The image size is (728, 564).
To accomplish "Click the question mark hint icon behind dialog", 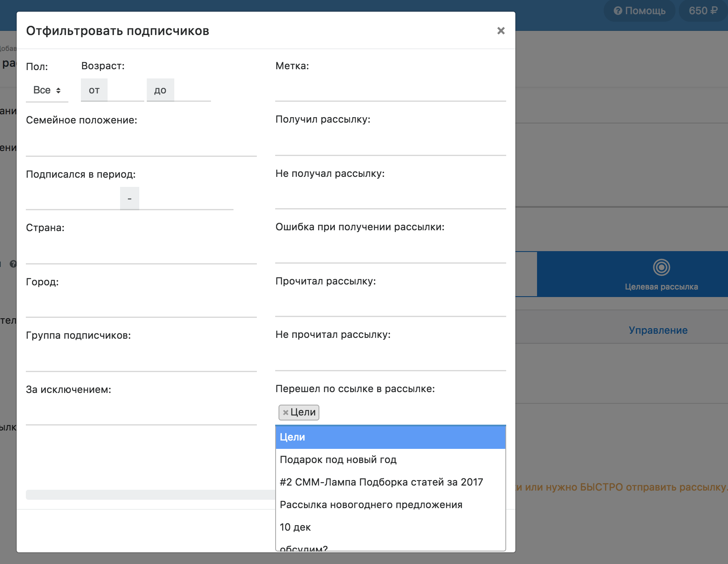I will (13, 264).
